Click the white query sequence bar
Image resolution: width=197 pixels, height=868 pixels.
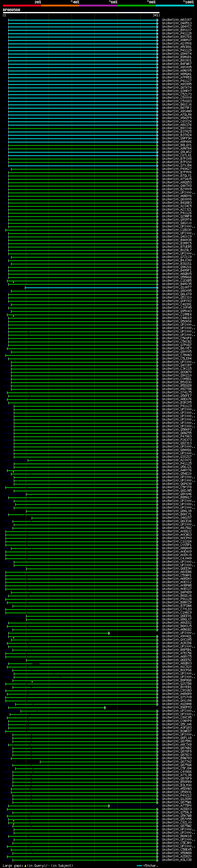pyautogui.click(x=81, y=13)
